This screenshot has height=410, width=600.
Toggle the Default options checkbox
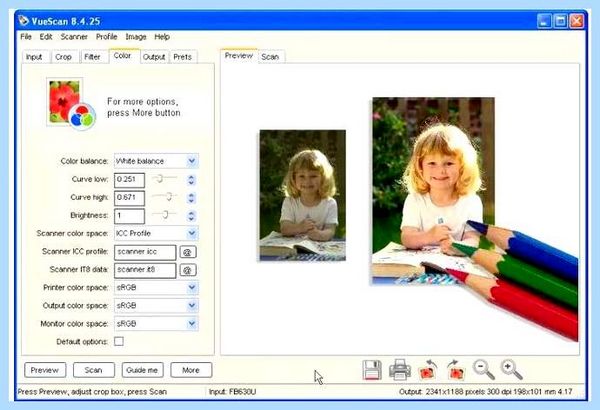pyautogui.click(x=119, y=341)
